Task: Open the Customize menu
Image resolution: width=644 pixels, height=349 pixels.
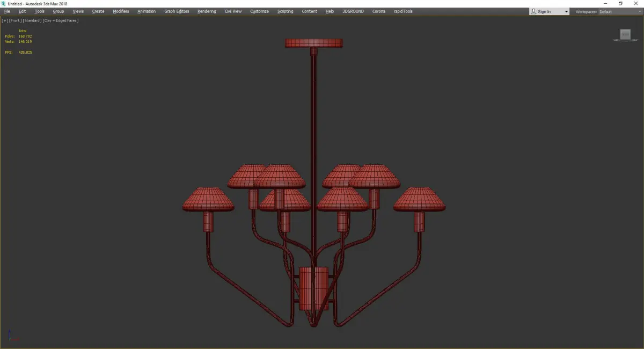Action: coord(259,11)
